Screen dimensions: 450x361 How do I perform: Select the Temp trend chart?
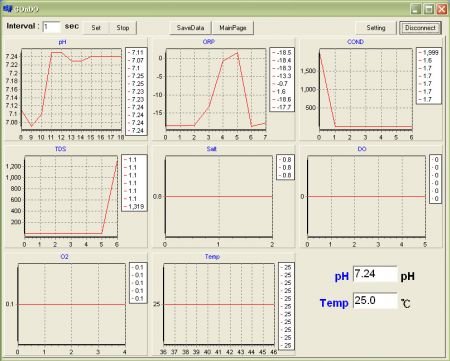[x=219, y=304]
